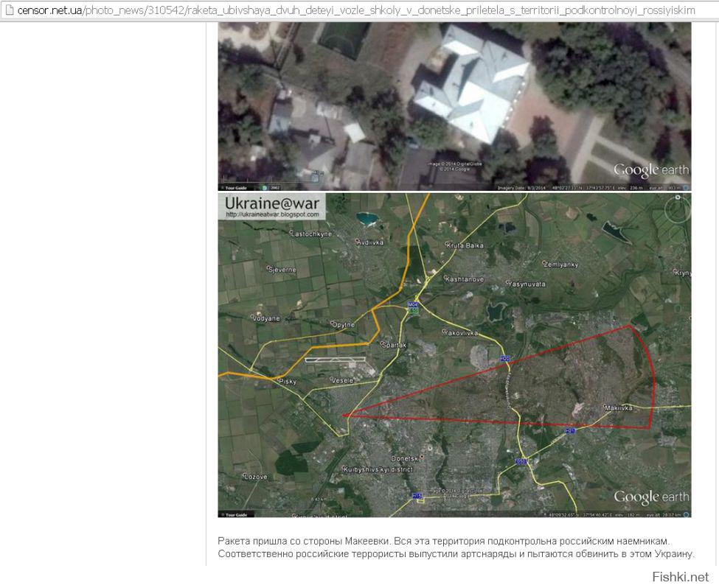The width and height of the screenshot is (719, 588).
Task: Click the H21 road shield near Makiivka
Action: tap(569, 431)
